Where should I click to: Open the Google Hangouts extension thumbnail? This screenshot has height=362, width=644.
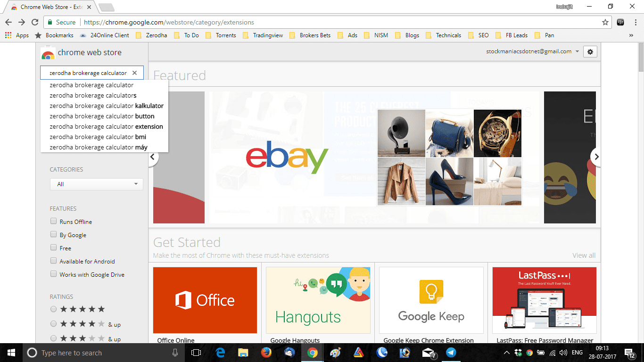318,300
